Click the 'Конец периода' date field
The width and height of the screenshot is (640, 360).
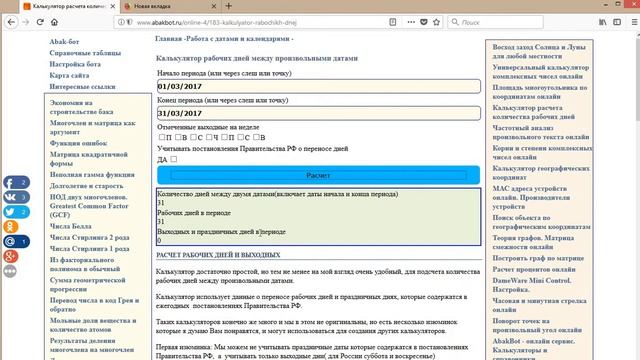click(318, 113)
